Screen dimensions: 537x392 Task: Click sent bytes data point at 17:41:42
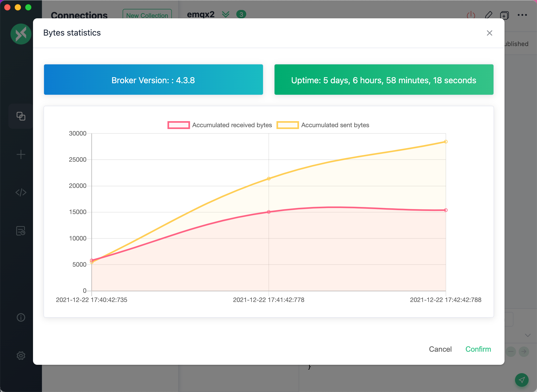[268, 179]
